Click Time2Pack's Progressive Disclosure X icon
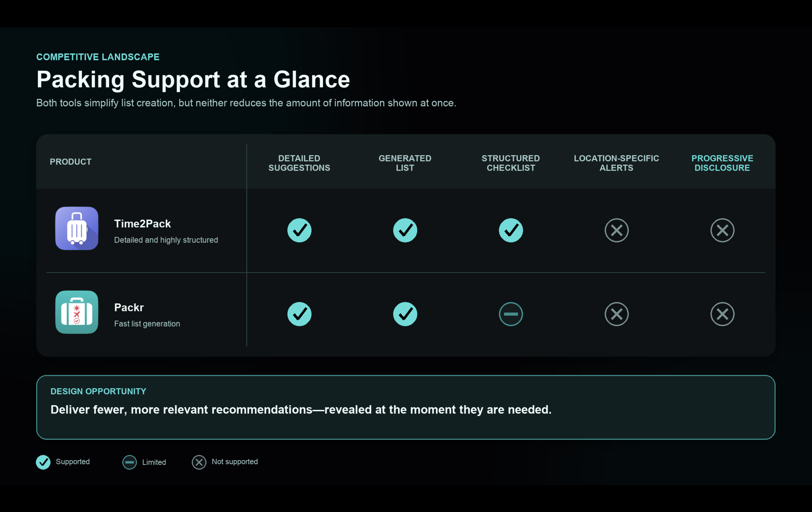 [x=722, y=230]
